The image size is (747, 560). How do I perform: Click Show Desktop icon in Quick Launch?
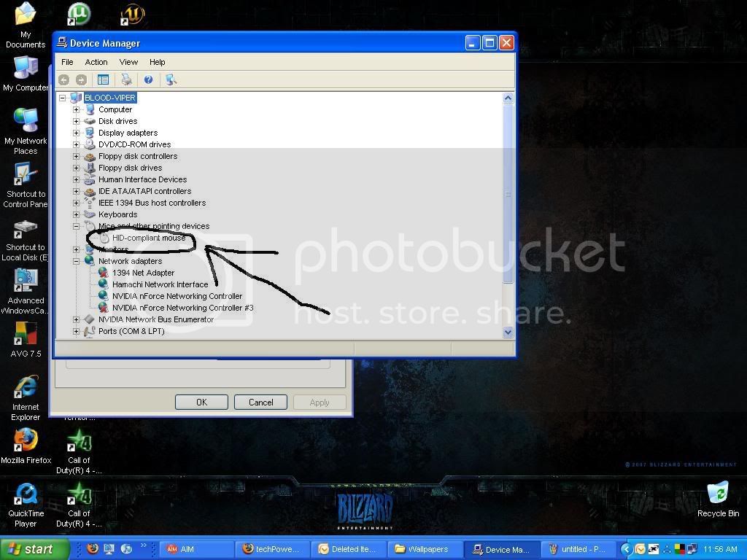tap(109, 548)
